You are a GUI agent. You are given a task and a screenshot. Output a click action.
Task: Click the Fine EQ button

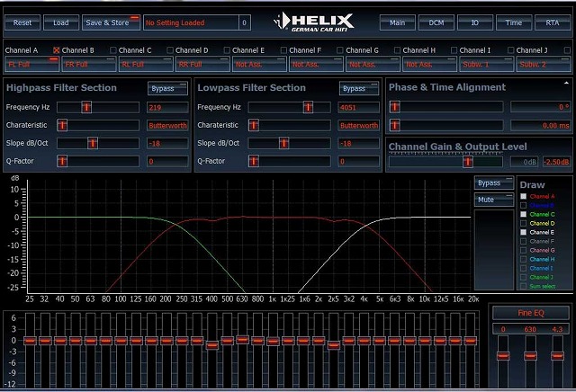531,313
